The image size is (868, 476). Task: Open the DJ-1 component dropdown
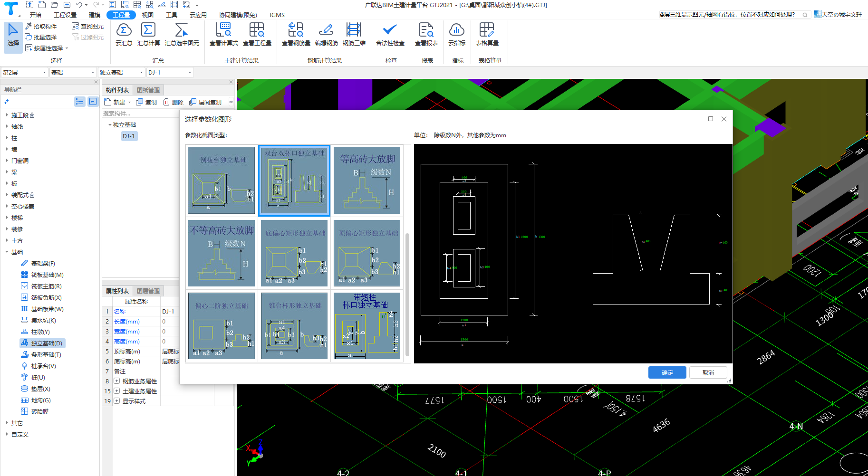pos(170,72)
